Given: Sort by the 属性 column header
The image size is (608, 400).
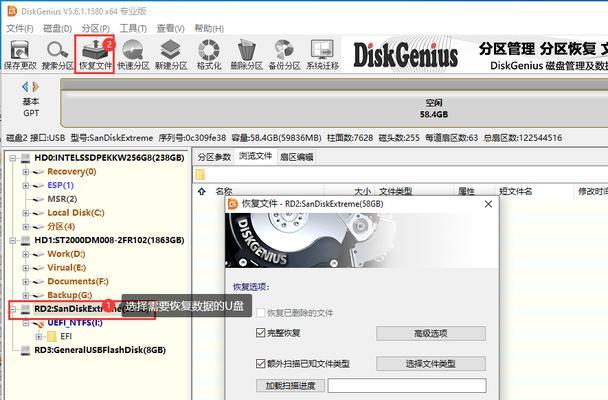Looking at the screenshot, I should point(466,191).
